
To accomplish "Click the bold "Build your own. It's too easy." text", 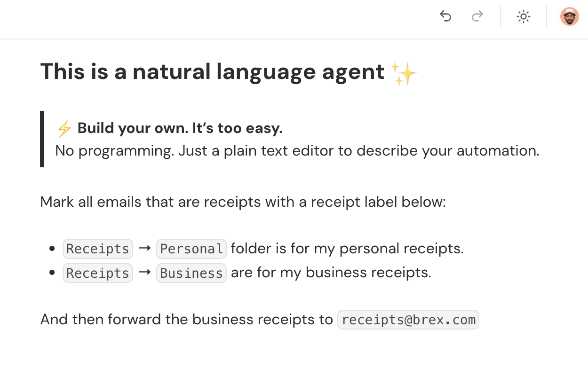I will [x=180, y=128].
